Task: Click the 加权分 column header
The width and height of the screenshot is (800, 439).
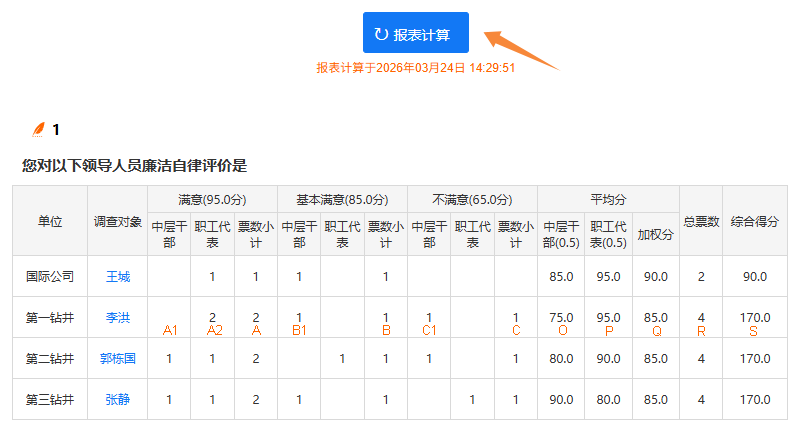Action: (656, 234)
